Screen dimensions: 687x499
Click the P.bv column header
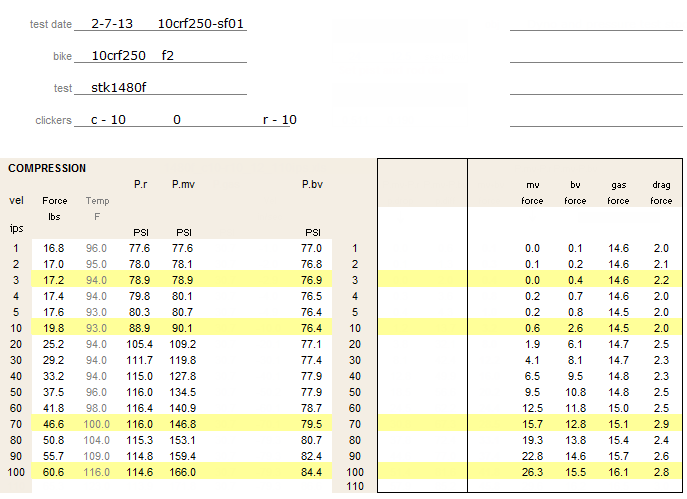[312, 184]
